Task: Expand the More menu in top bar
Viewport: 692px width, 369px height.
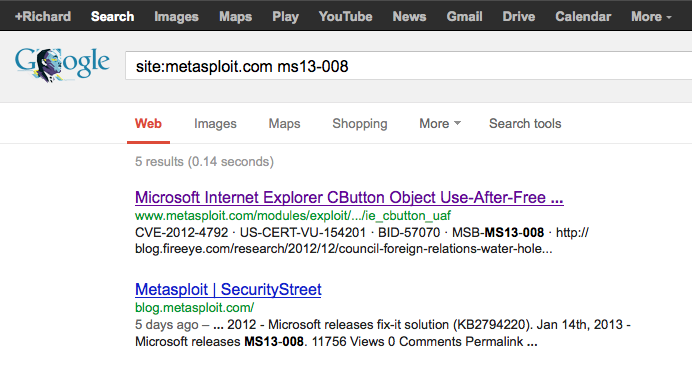Action: pos(651,16)
